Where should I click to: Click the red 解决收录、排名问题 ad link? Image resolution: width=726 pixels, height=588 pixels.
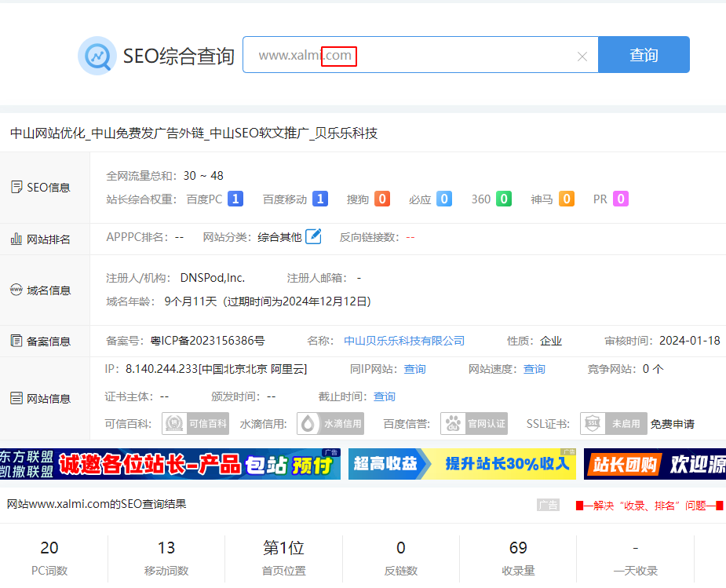click(649, 505)
